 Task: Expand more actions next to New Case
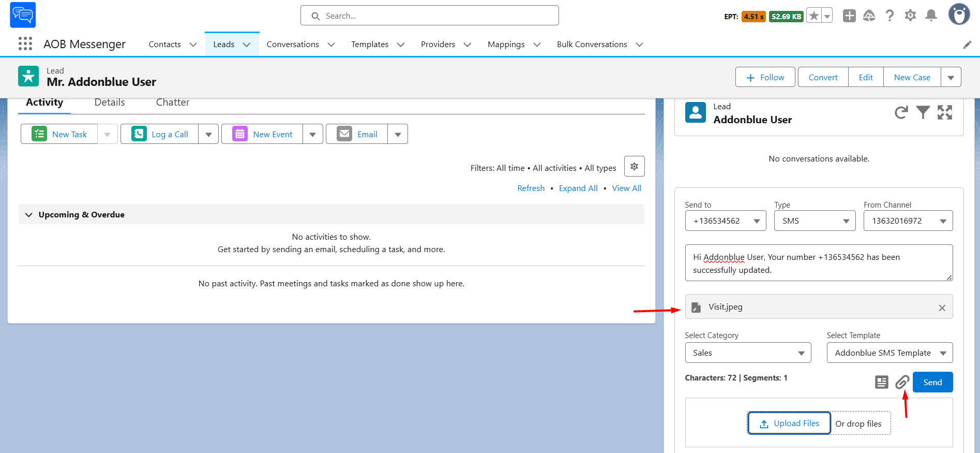(x=951, y=78)
